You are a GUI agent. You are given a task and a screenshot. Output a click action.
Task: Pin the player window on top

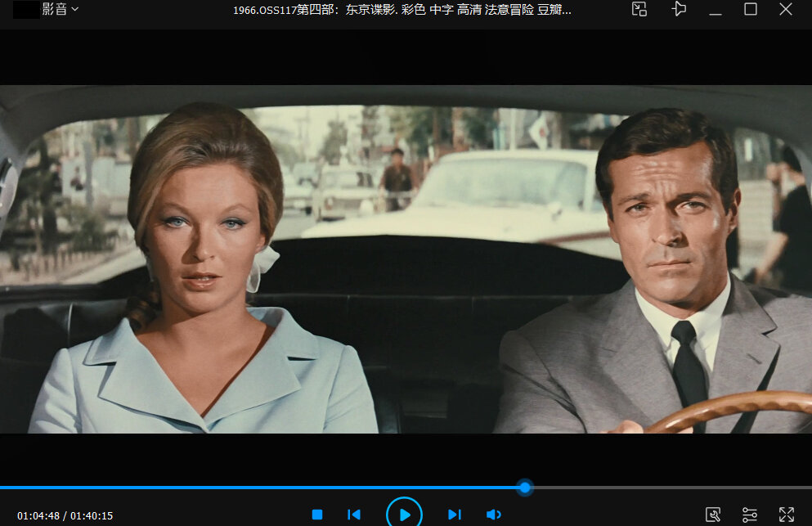679,9
